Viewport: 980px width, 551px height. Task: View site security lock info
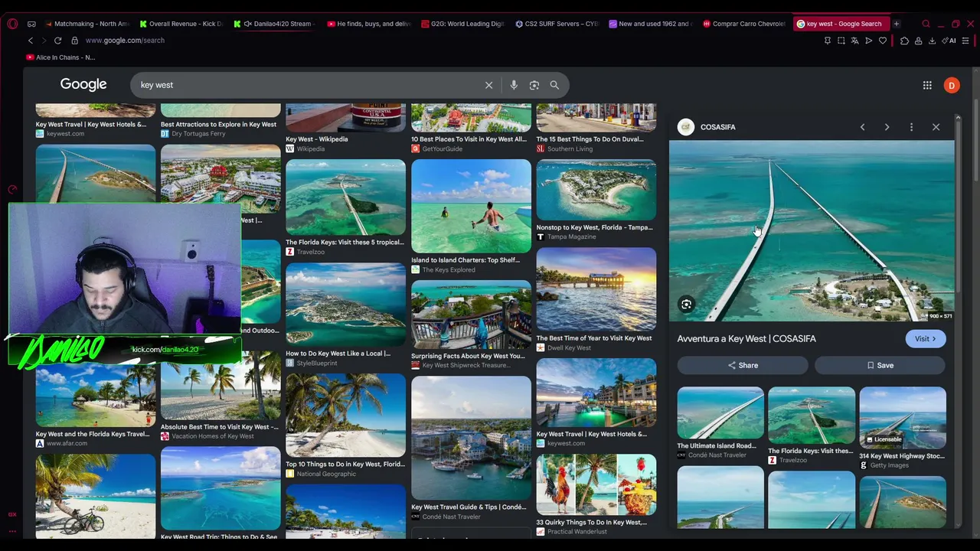pos(74,41)
